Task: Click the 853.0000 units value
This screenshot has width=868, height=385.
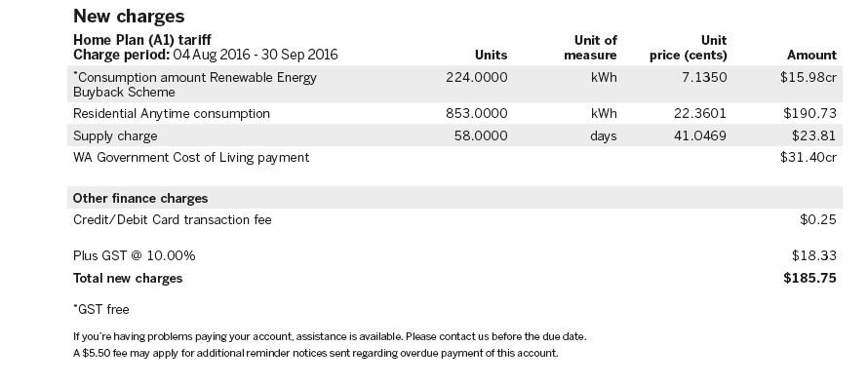Action: (477, 113)
